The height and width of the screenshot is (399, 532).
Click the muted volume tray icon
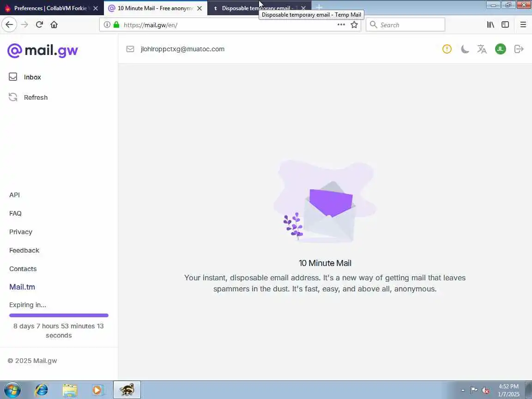pyautogui.click(x=485, y=391)
